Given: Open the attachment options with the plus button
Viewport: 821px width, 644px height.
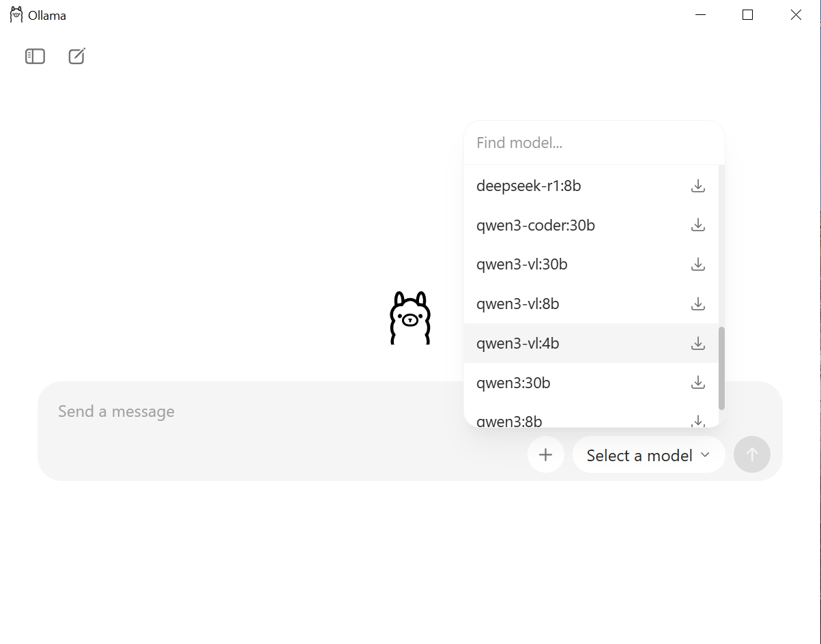Looking at the screenshot, I should tap(545, 454).
